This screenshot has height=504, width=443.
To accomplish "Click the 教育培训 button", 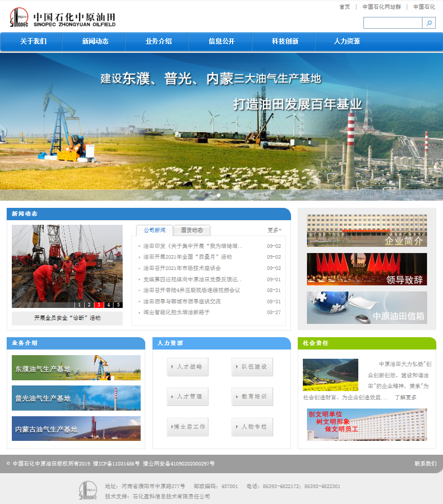I will tap(253, 397).
